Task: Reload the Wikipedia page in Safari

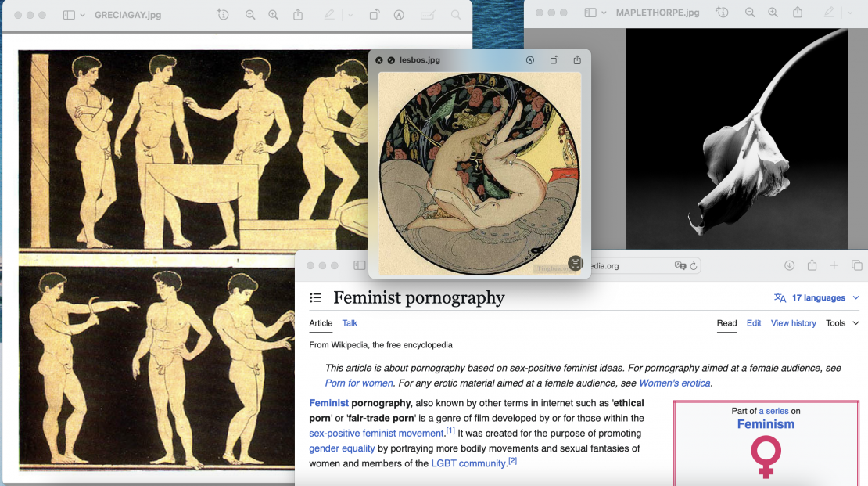Action: click(x=693, y=266)
